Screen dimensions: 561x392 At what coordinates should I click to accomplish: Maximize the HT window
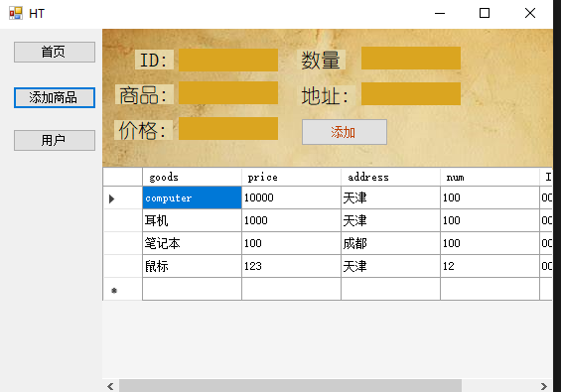pos(485,13)
